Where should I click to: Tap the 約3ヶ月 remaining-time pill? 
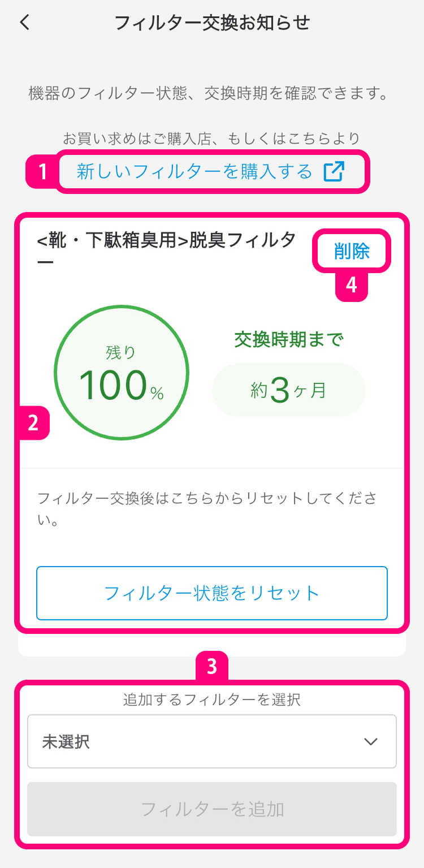(x=288, y=391)
